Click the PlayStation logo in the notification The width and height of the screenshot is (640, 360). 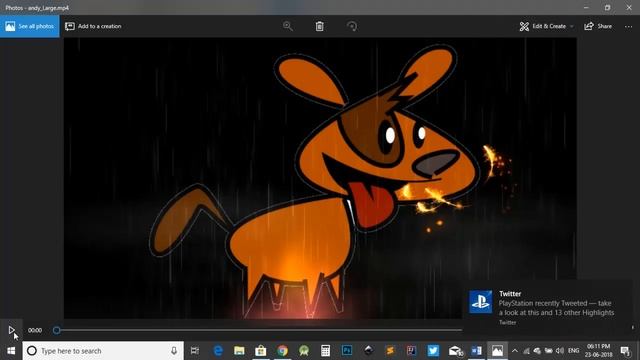click(x=480, y=302)
